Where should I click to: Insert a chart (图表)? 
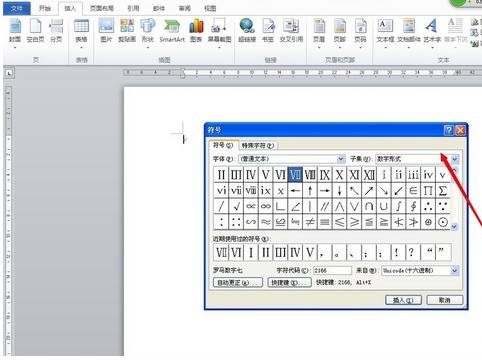pyautogui.click(x=196, y=32)
